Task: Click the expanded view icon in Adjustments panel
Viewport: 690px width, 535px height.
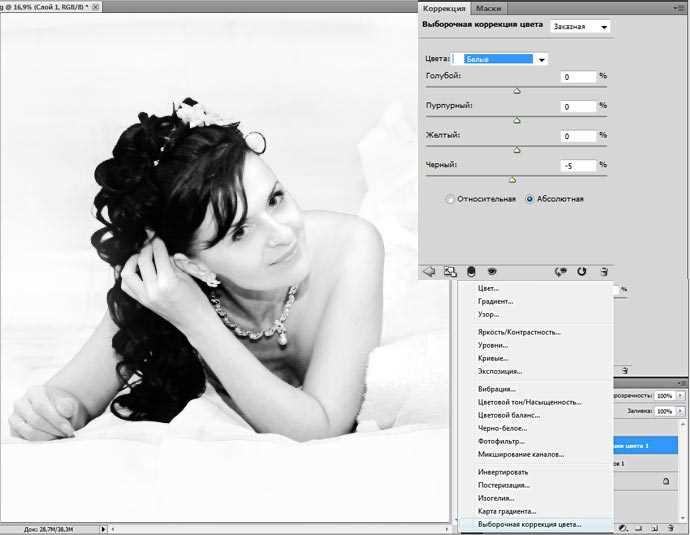Action: coord(450,271)
